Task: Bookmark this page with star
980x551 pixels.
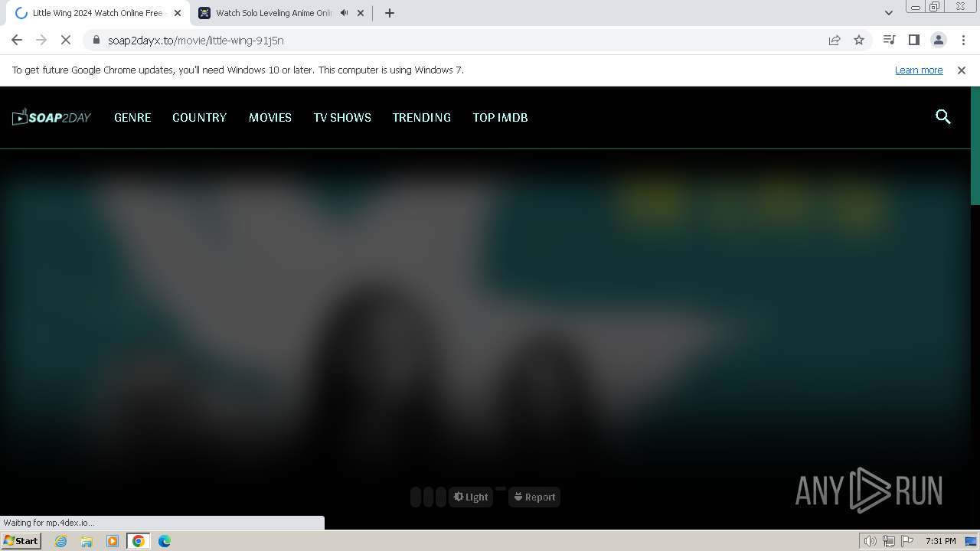Action: point(859,40)
